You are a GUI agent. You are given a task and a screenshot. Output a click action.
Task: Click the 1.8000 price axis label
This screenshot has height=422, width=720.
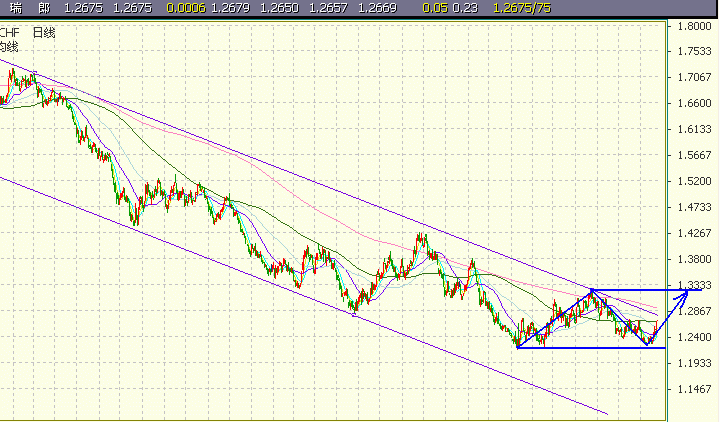pyautogui.click(x=694, y=26)
